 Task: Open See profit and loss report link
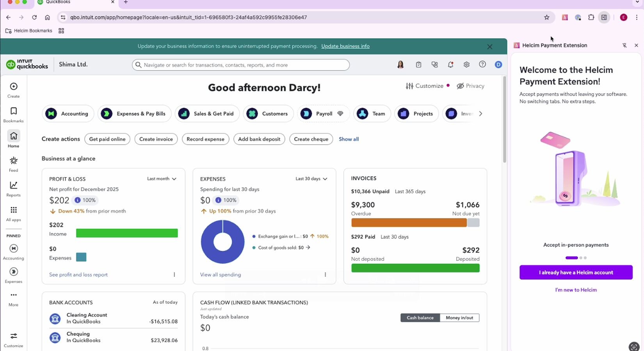pyautogui.click(x=78, y=275)
